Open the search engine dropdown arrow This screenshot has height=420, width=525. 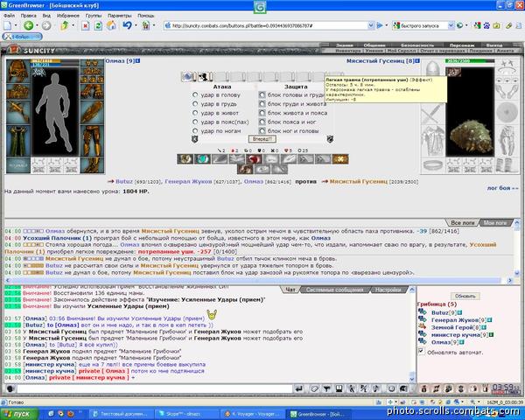pyautogui.click(x=451, y=25)
